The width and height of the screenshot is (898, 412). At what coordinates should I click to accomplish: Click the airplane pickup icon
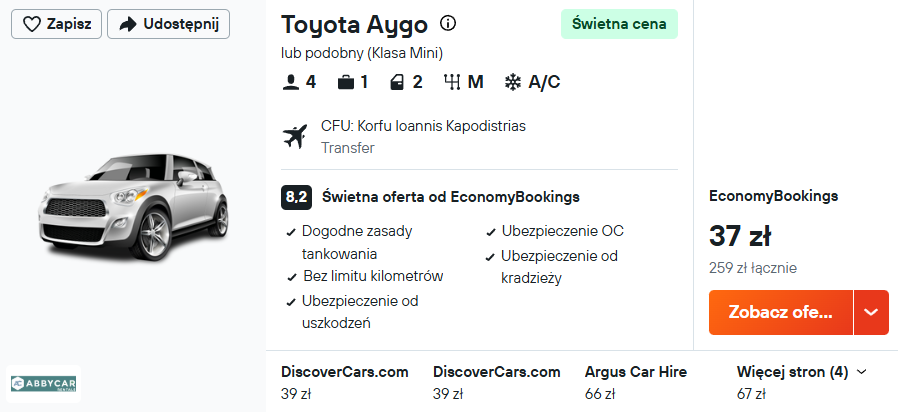(296, 137)
